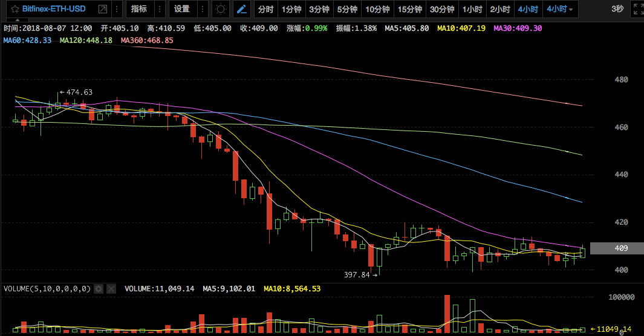Click the 440 price axis label
Viewport: 644px width, 336px height.
621,175
